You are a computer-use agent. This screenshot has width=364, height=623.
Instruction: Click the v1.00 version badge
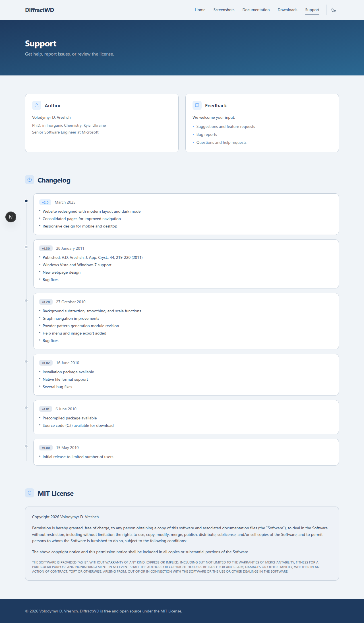[46, 448]
